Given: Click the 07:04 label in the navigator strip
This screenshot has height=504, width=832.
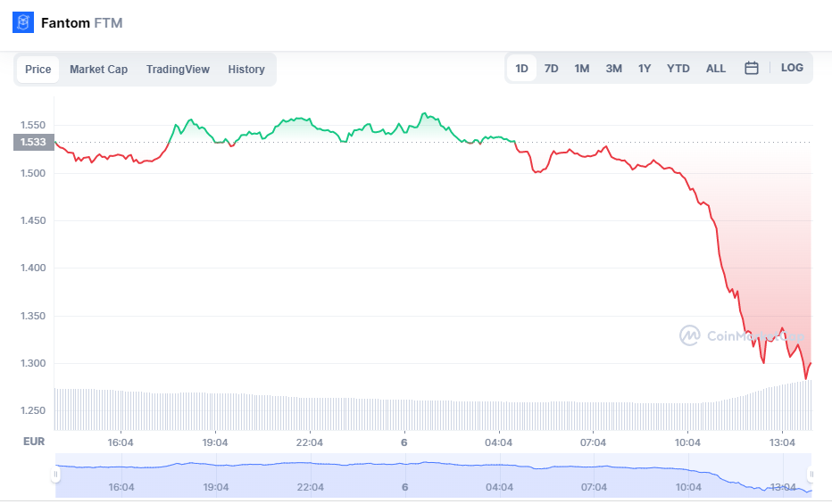Looking at the screenshot, I should pos(594,487).
